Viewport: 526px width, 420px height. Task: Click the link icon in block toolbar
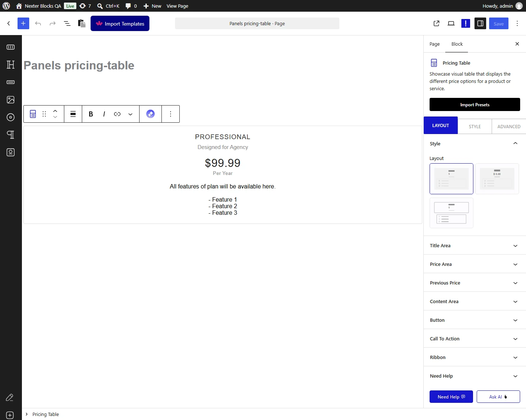[117, 114]
